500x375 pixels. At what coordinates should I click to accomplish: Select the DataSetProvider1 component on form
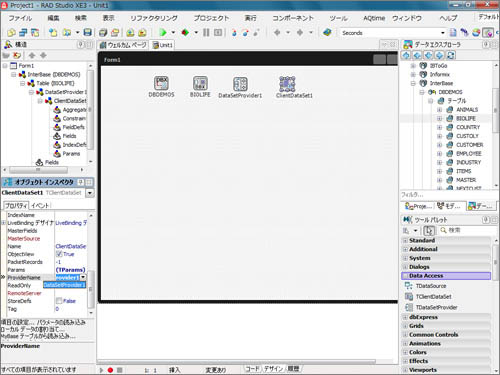[x=240, y=87]
